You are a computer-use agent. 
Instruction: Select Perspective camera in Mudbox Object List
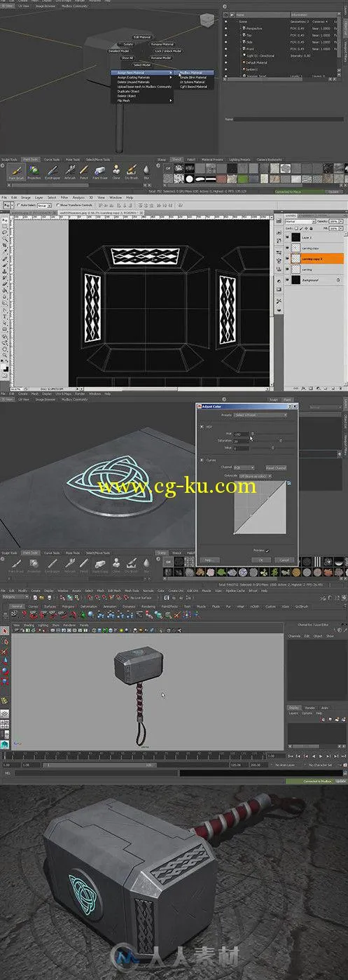254,29
